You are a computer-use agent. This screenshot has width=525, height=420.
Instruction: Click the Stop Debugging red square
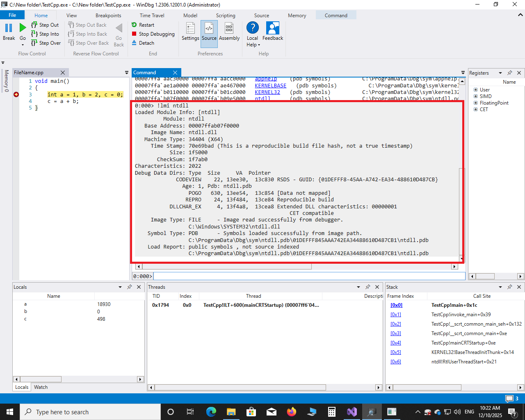coord(134,34)
